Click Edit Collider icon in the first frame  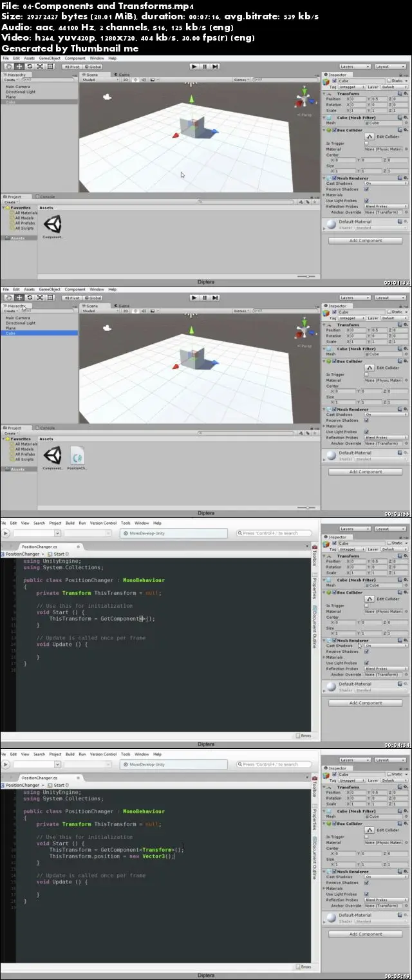click(x=370, y=136)
